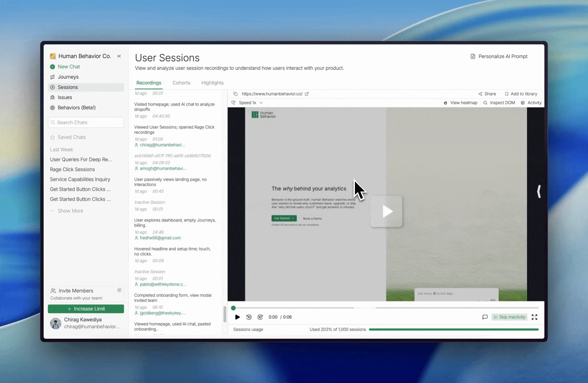Skip forward 10 seconds in the recording

pyautogui.click(x=260, y=317)
